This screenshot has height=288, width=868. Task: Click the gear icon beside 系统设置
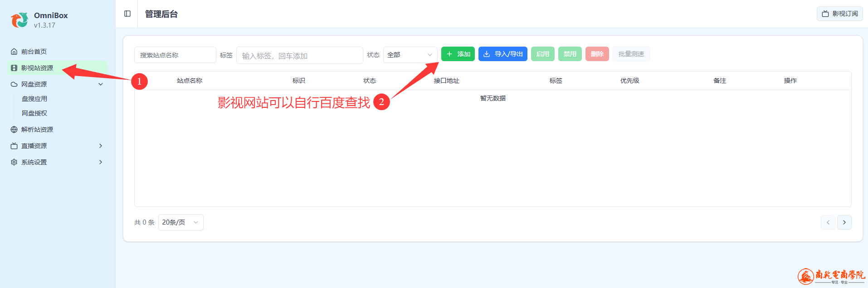point(14,162)
